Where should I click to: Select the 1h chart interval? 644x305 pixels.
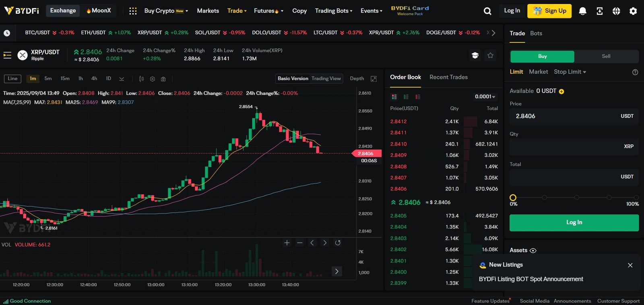click(80, 78)
